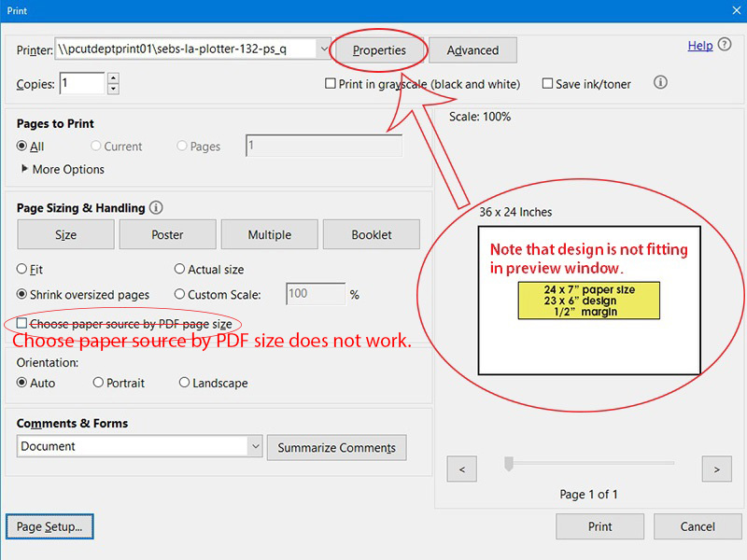Image resolution: width=747 pixels, height=560 pixels.
Task: Check Choose paper source by PDF page size
Action: click(x=22, y=324)
